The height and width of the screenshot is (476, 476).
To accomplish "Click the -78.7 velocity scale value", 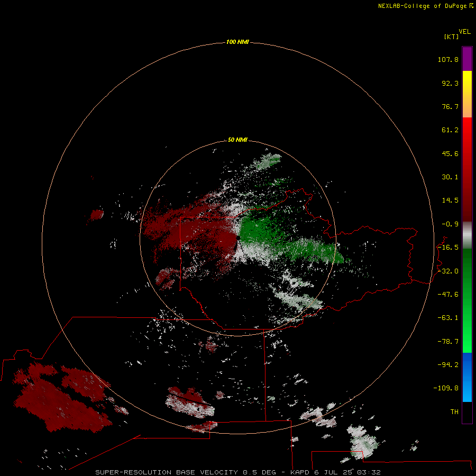I will [x=448, y=342].
